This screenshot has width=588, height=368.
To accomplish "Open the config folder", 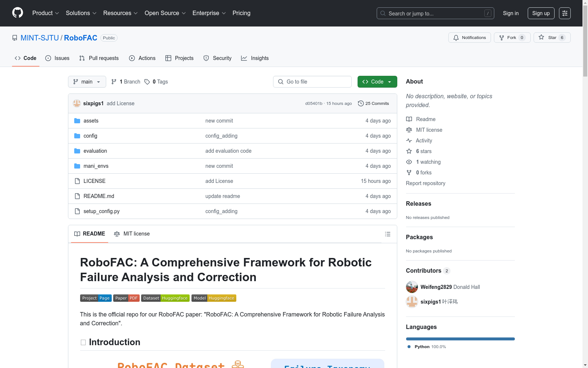I will coord(90,136).
